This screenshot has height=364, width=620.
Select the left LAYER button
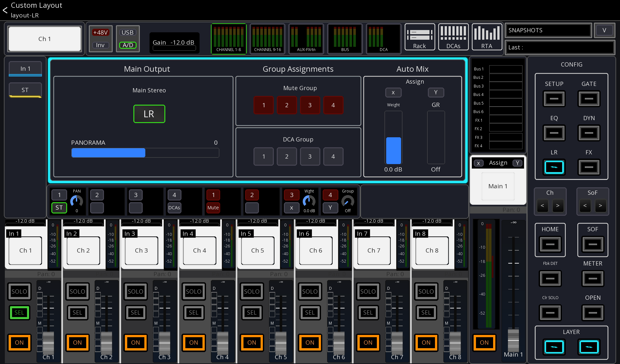(554, 347)
